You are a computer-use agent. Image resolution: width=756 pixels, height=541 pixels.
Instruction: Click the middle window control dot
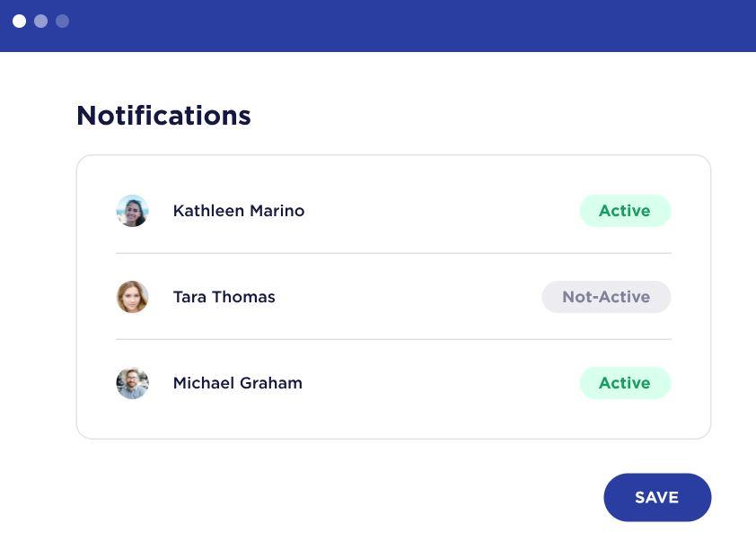point(40,22)
